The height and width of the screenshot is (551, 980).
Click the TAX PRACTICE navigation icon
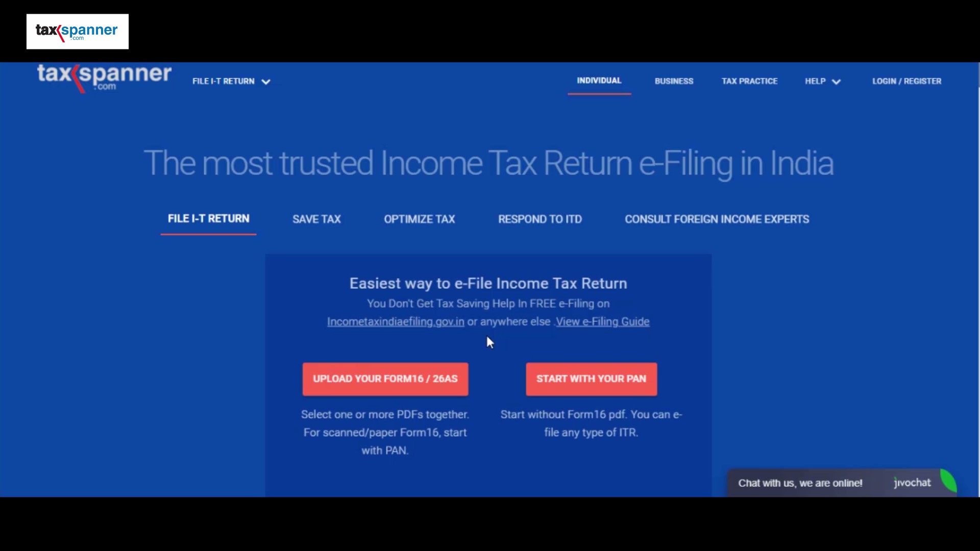point(749,81)
